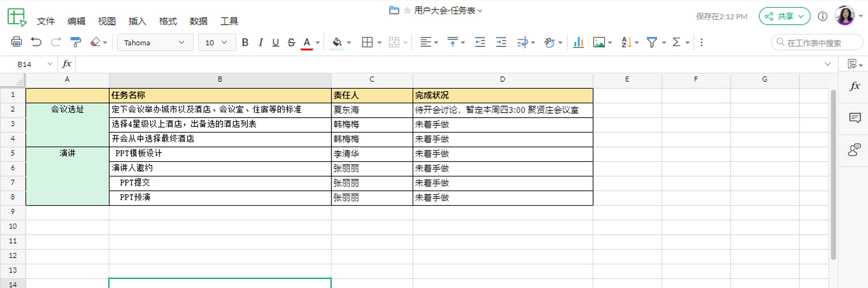Open the comments panel in the right sidebar
Screen dimensions: 868x288
[x=854, y=118]
